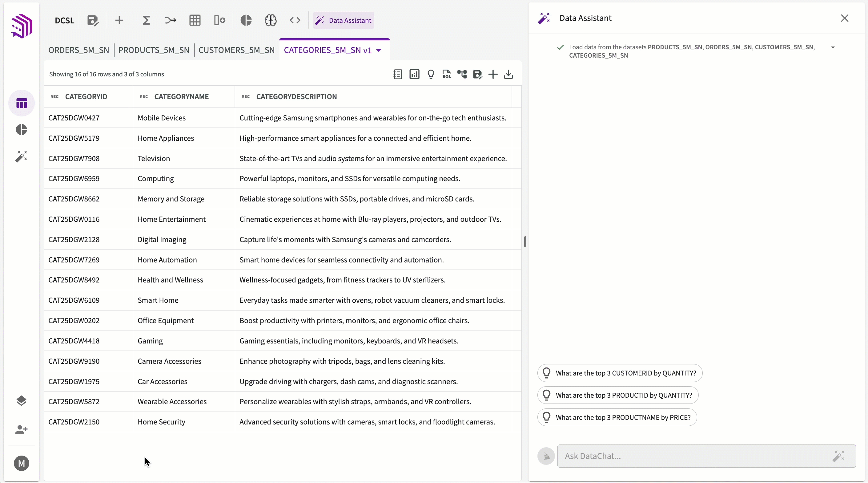Click the DCSL label in toolbar

[64, 20]
